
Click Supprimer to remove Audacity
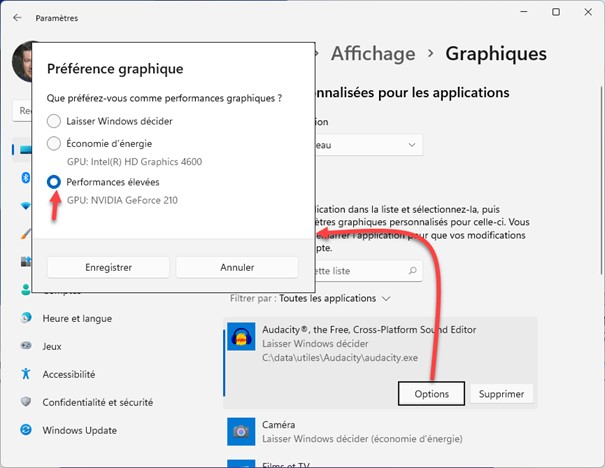(501, 394)
